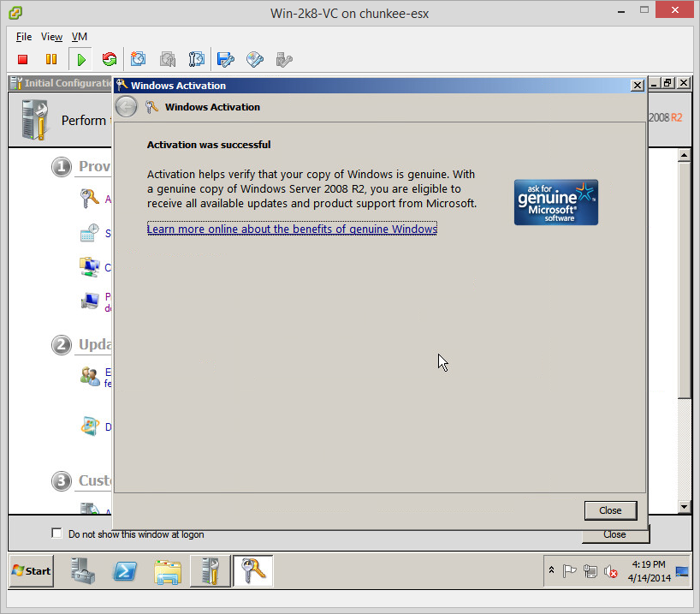Show hidden system tray icons

point(552,570)
